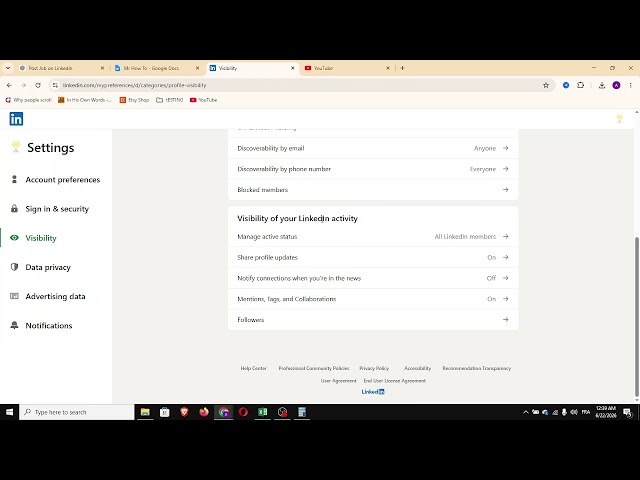
Task: Close the Visibility browser tab
Action: click(x=293, y=68)
